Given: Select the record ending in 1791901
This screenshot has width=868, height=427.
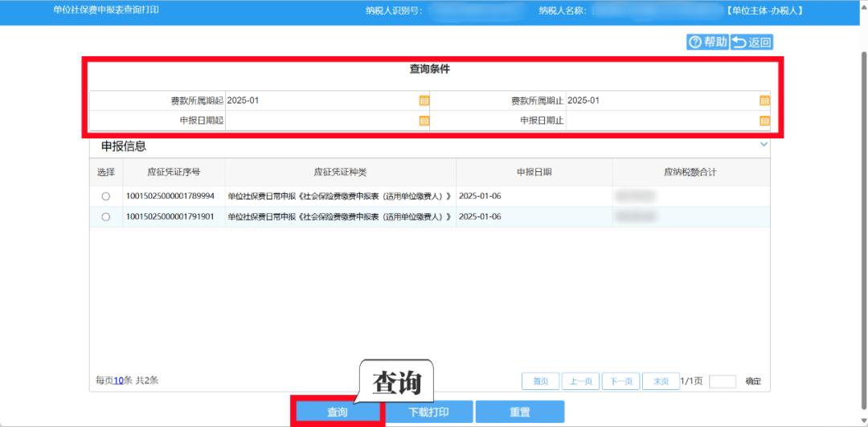Looking at the screenshot, I should coord(105,217).
